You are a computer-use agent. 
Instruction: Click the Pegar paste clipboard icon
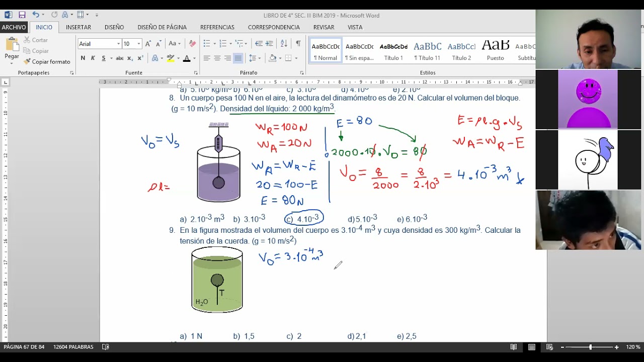[x=12, y=45]
